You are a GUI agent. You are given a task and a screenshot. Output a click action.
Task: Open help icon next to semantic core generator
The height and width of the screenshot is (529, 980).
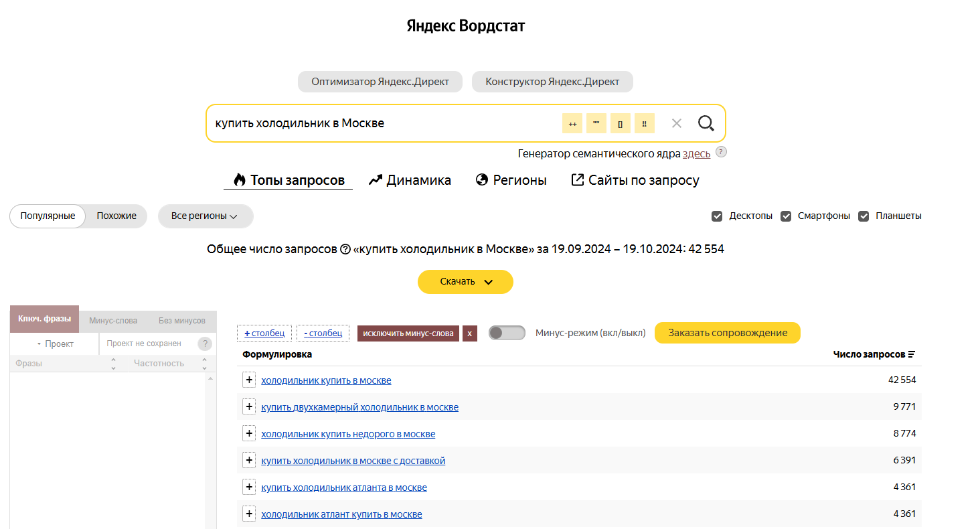tap(721, 152)
